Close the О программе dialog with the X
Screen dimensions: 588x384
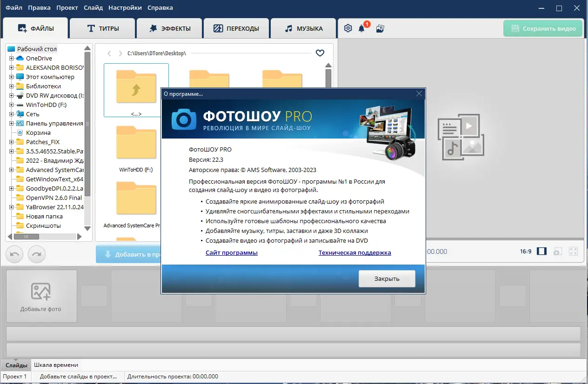pyautogui.click(x=419, y=93)
